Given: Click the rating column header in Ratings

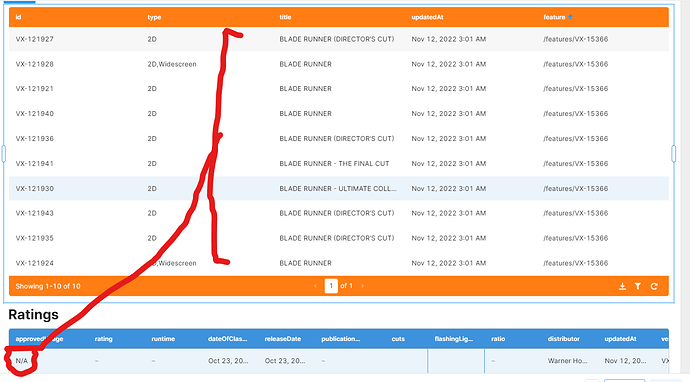Looking at the screenshot, I should pos(103,339).
